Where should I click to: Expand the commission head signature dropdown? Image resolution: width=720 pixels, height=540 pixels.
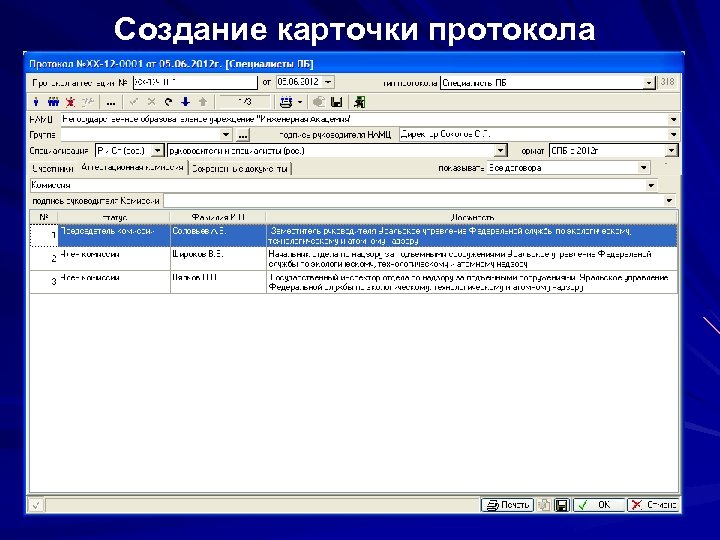tap(669, 201)
